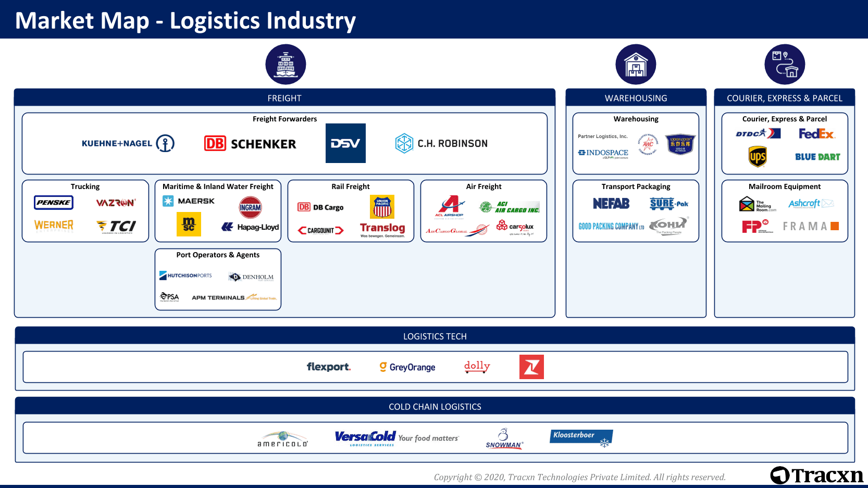Select the yellow MSC logo

[x=189, y=224]
